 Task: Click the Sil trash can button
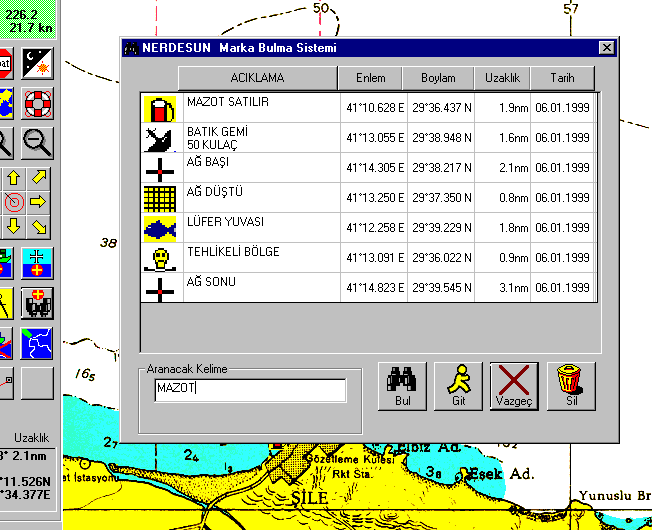[x=571, y=386]
